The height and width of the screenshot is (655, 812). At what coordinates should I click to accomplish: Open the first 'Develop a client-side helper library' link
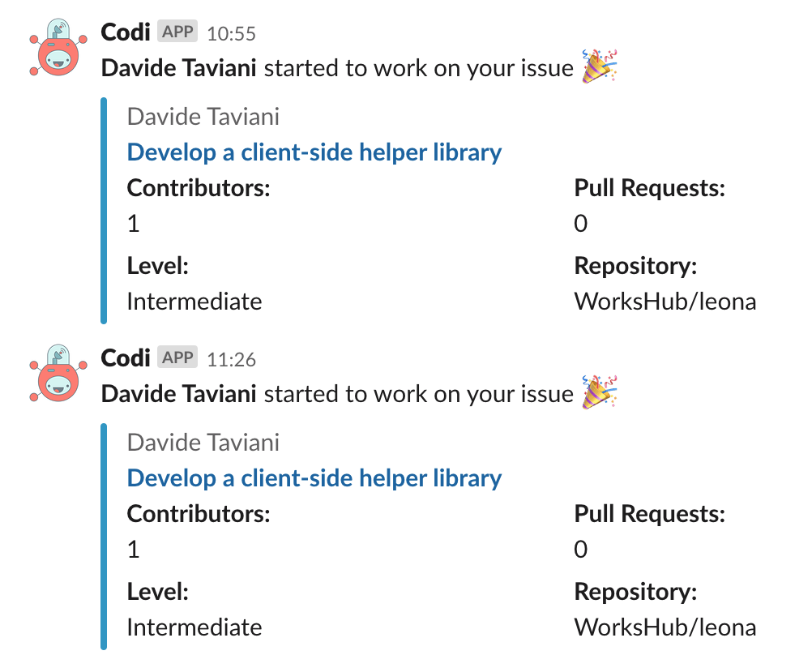[x=314, y=152]
